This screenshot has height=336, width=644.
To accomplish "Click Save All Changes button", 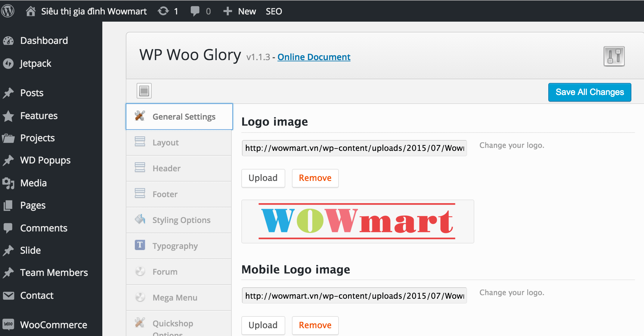I will (590, 92).
